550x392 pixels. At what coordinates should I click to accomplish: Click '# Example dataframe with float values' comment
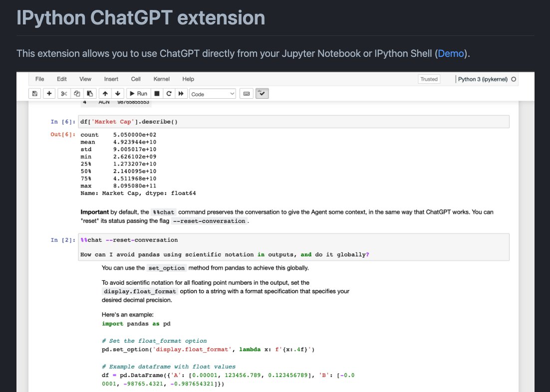tap(169, 367)
